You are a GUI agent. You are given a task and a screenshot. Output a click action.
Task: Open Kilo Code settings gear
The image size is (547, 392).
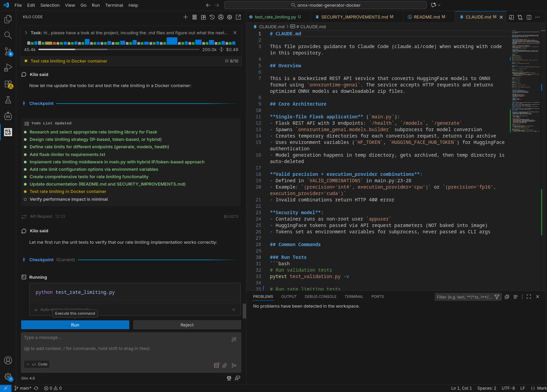coord(230,17)
